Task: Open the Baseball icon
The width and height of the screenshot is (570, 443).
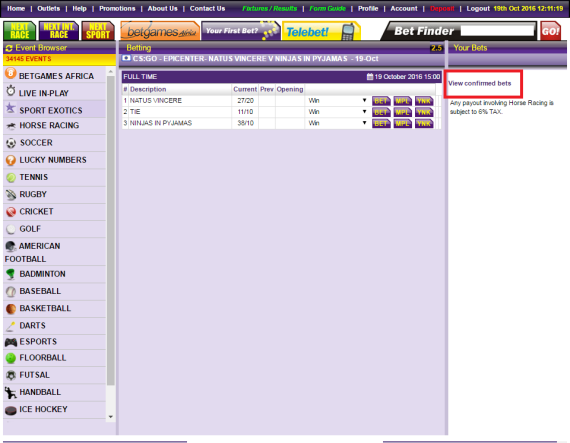Action: click(11, 291)
